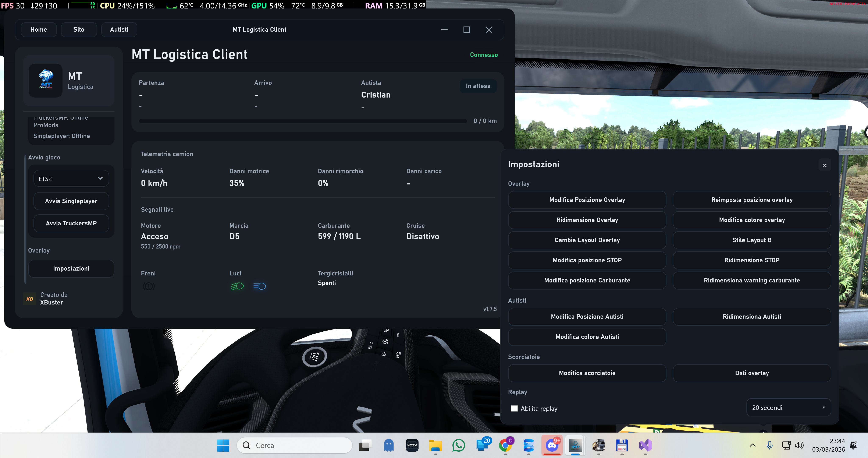Click the blue low beam lights icon

pos(259,286)
